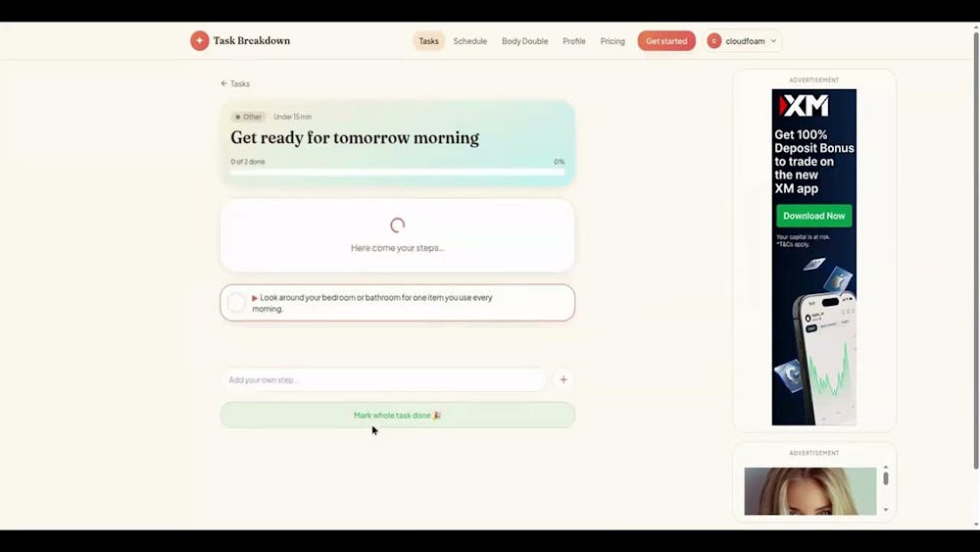The height and width of the screenshot is (552, 980).
Task: Go back via the Tasks arrow link
Action: [x=235, y=83]
